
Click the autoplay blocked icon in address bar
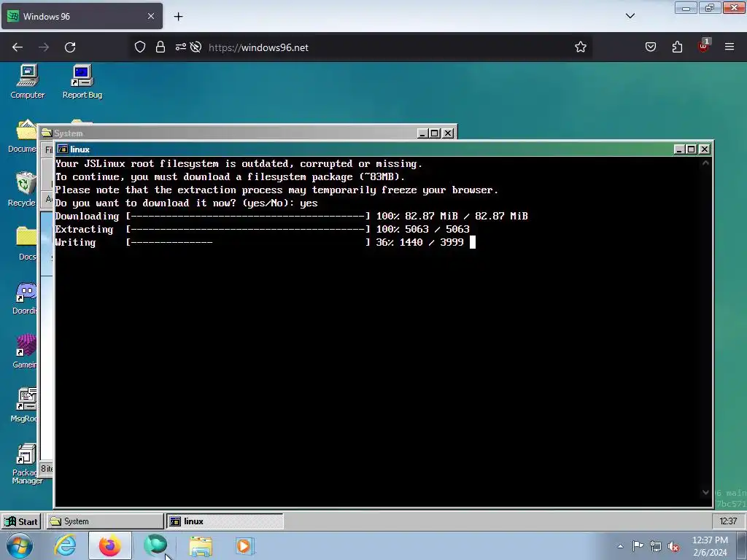(x=196, y=47)
